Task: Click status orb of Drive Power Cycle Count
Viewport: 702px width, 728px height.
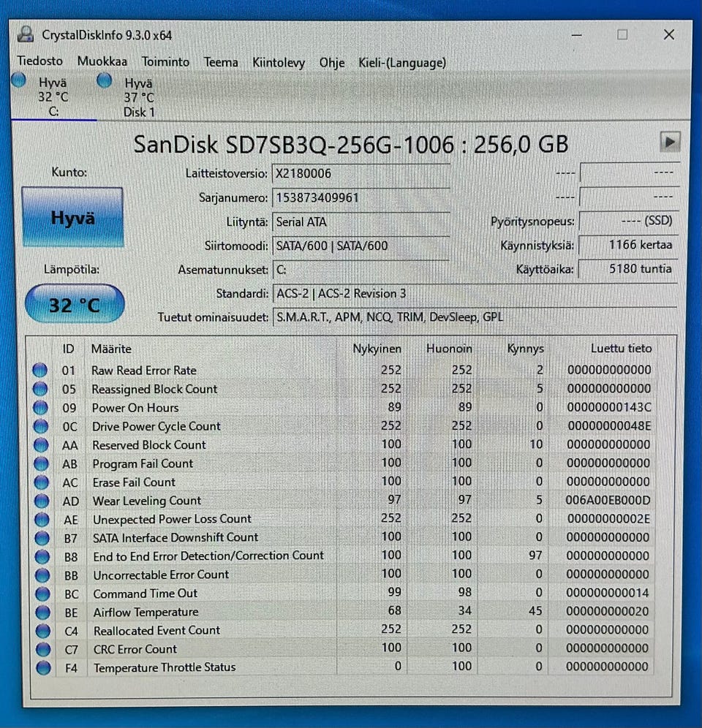Action: click(41, 426)
